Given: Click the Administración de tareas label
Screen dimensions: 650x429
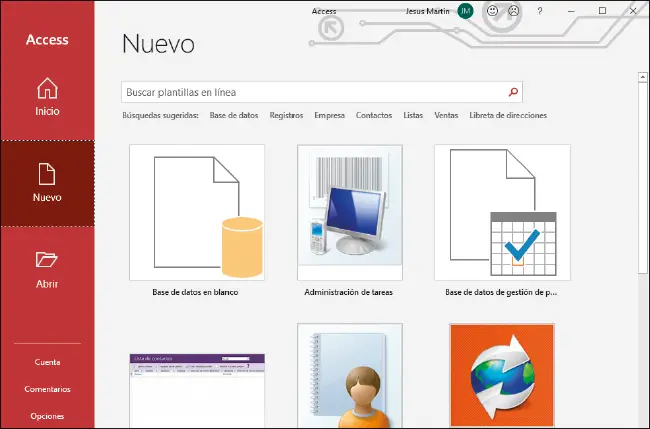Looking at the screenshot, I should click(348, 292).
